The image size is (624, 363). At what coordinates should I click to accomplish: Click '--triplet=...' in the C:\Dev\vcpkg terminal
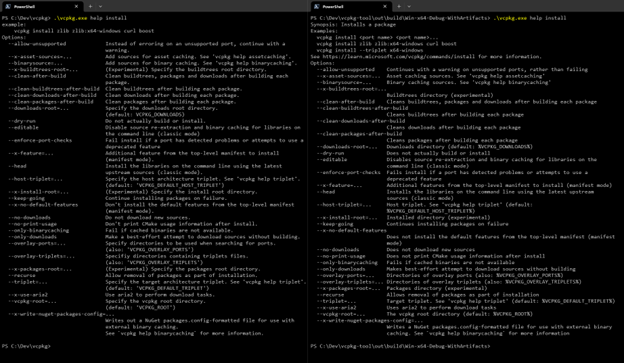point(28,282)
